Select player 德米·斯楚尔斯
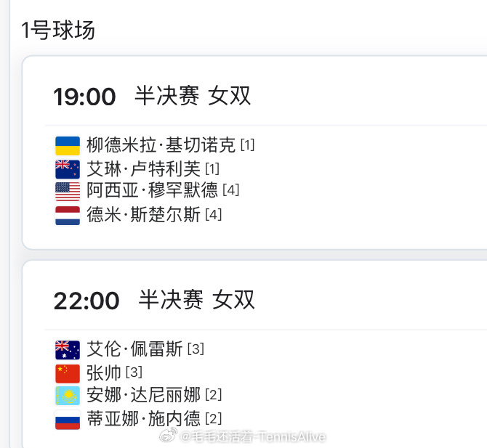Screen dimensions: 487x448 [x=143, y=214]
